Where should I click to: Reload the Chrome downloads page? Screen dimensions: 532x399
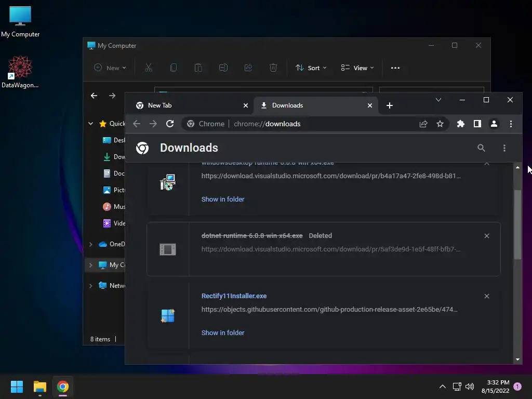tap(170, 124)
